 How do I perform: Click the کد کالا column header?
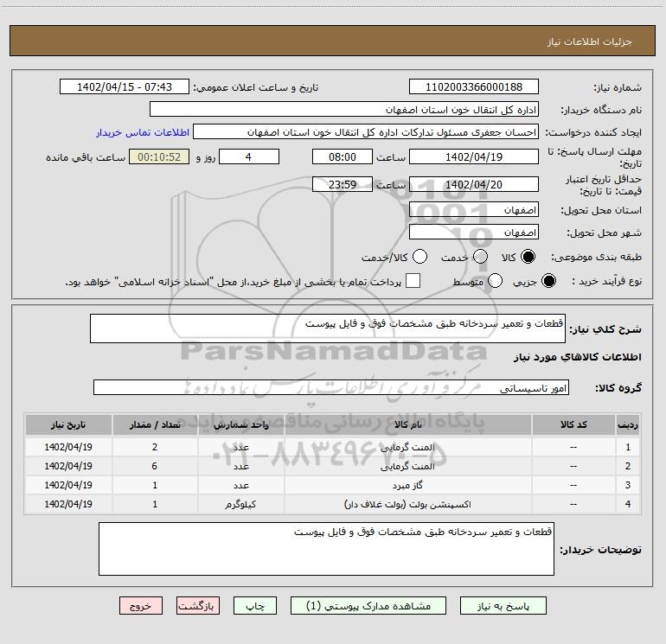573,425
